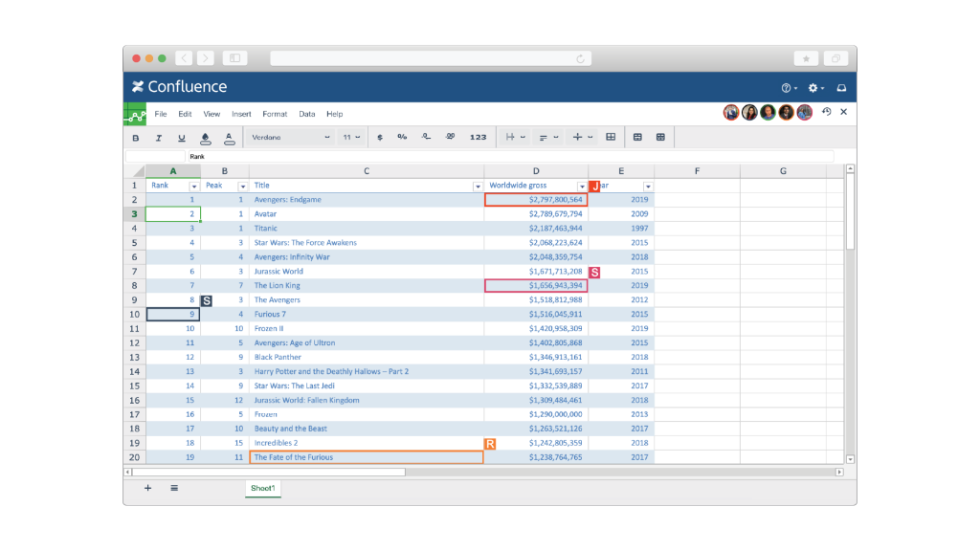This screenshot has width=980, height=551.
Task: Open version history clock icon
Action: click(x=826, y=112)
